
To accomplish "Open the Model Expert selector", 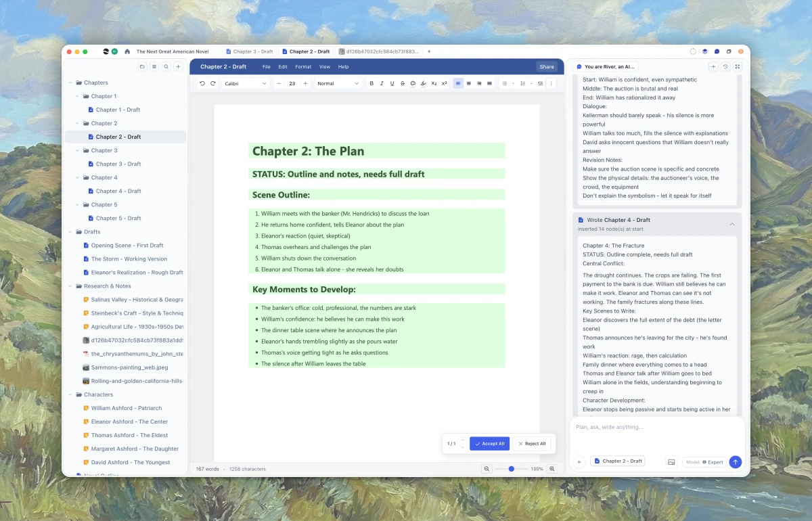I will click(704, 462).
